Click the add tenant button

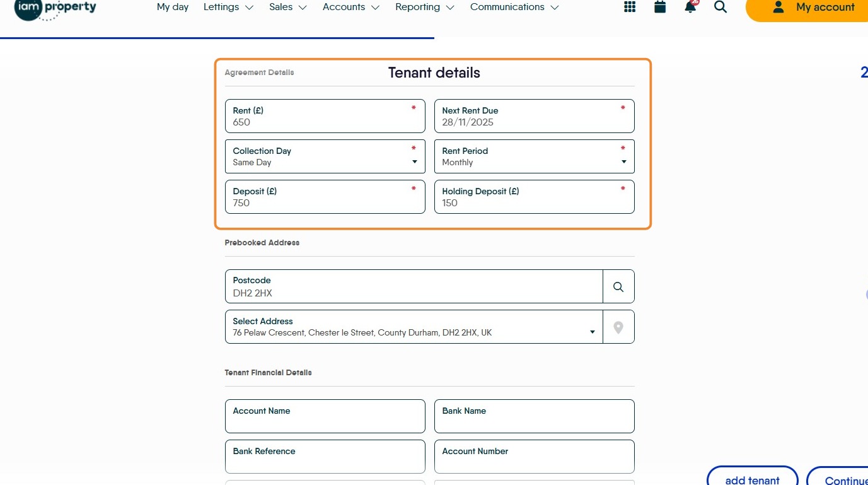(x=752, y=478)
